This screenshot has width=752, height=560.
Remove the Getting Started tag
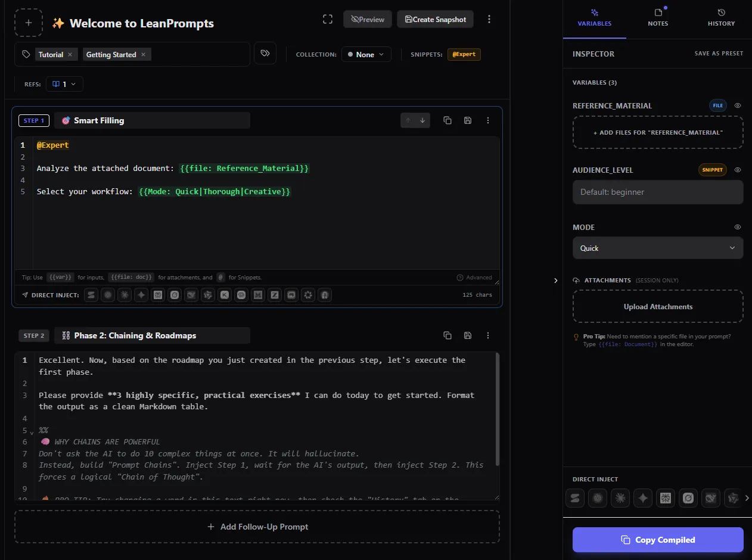pyautogui.click(x=143, y=55)
